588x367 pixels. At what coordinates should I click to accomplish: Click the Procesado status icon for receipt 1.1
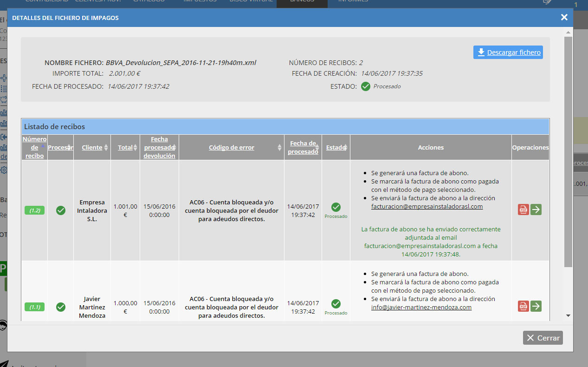[x=336, y=304]
